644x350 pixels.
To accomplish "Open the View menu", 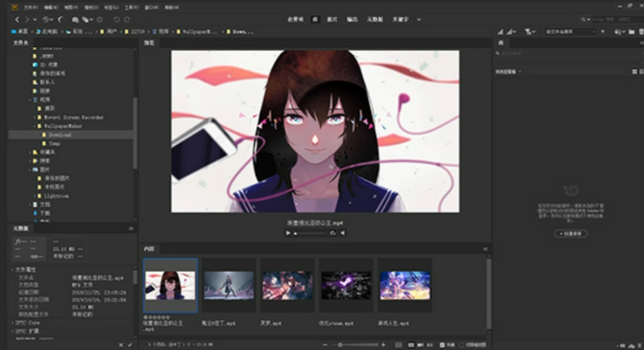I will point(71,7).
